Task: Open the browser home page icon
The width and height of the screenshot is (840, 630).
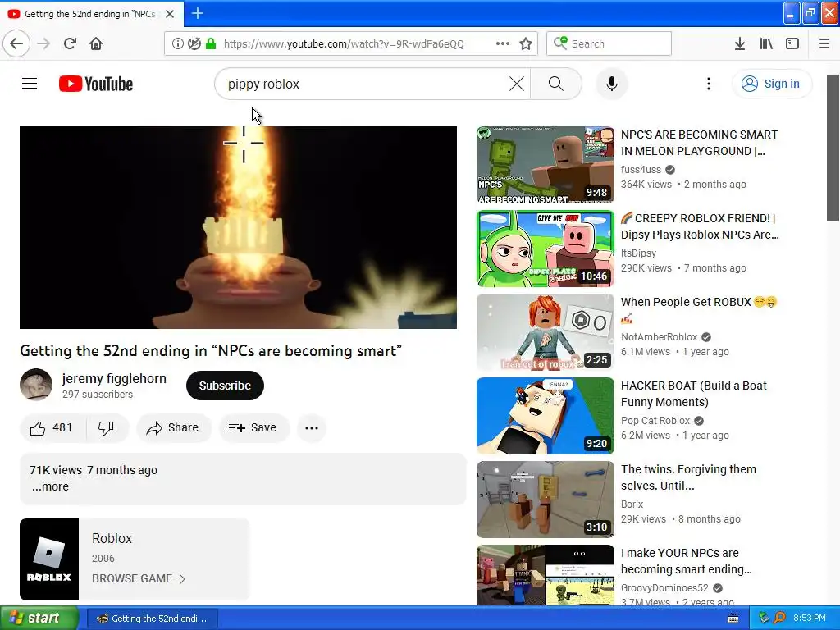Action: click(96, 43)
